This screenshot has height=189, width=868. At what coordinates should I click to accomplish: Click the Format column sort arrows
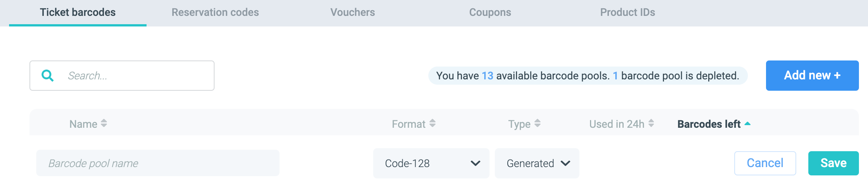432,124
